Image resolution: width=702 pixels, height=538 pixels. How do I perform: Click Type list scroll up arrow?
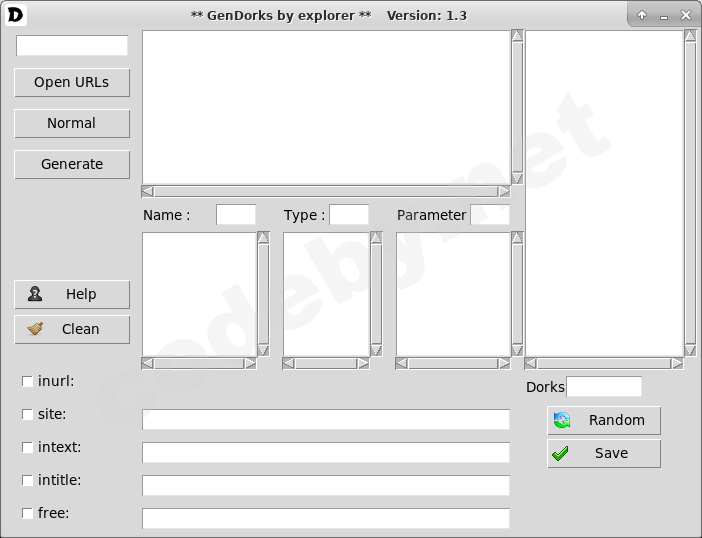(377, 238)
